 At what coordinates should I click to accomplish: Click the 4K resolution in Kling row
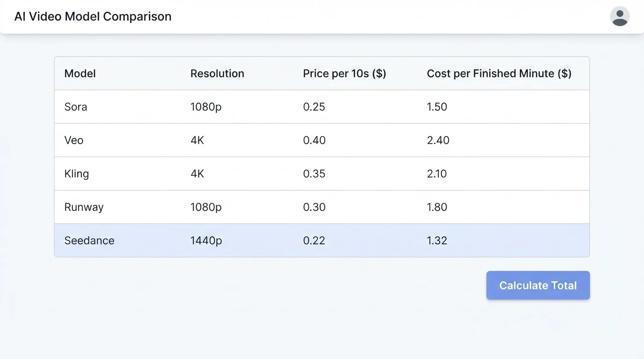[x=197, y=174]
